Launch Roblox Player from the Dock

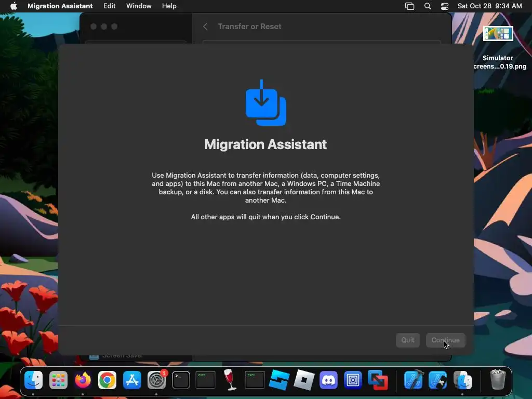point(303,380)
